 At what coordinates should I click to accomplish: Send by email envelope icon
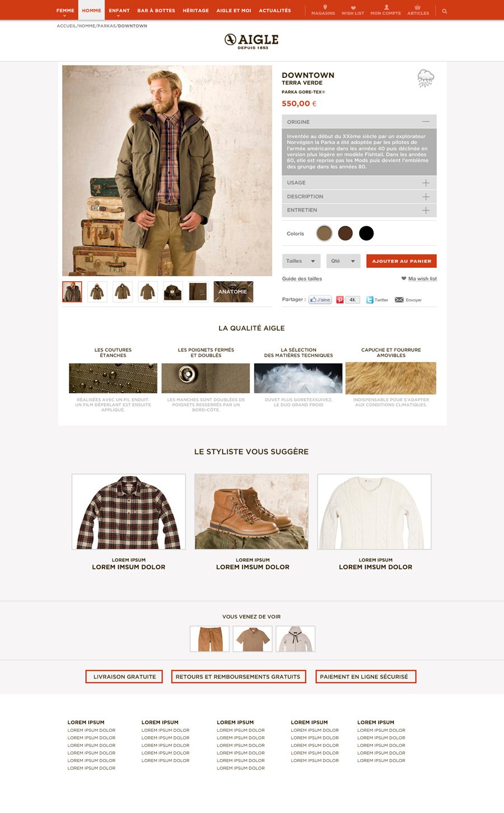click(x=399, y=300)
